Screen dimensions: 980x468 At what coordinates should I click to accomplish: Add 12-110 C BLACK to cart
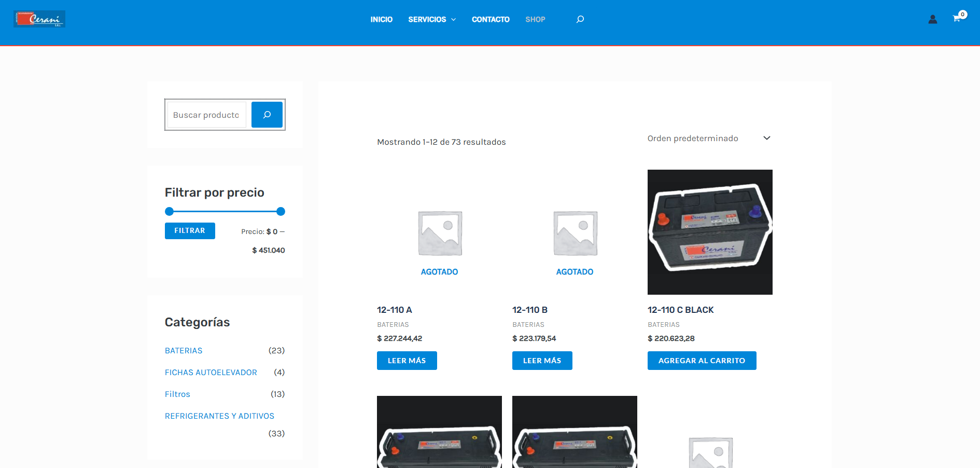702,361
